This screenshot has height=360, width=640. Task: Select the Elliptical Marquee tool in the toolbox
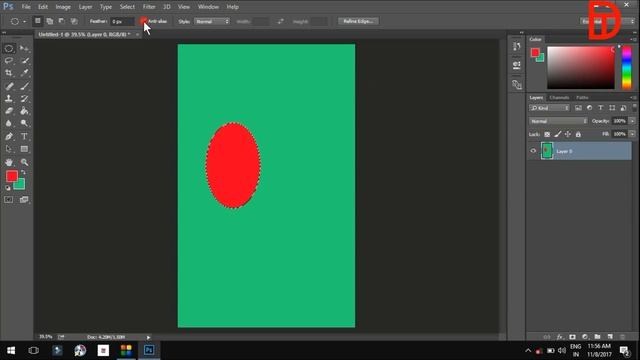click(9, 49)
